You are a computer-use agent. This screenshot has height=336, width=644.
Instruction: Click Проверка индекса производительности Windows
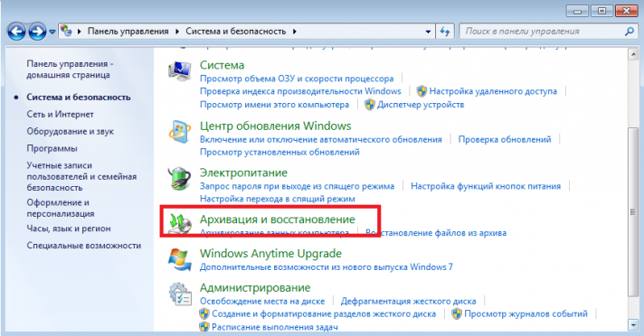(x=300, y=91)
